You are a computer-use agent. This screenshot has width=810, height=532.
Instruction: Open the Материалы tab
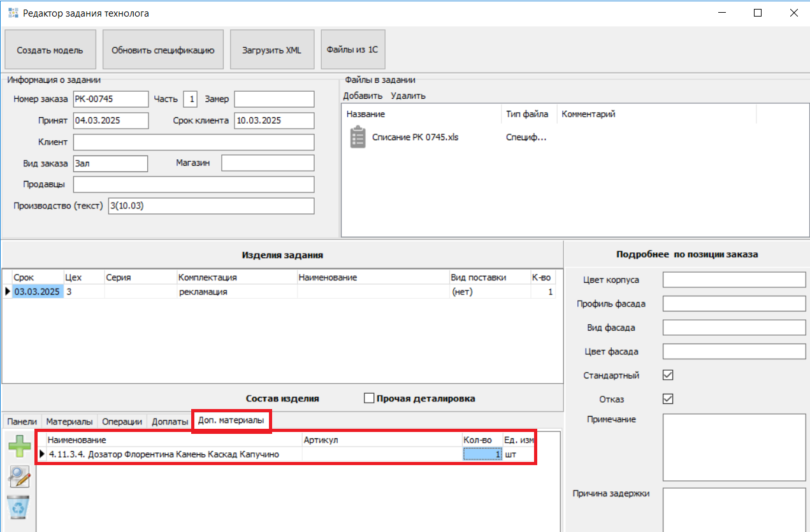point(69,422)
